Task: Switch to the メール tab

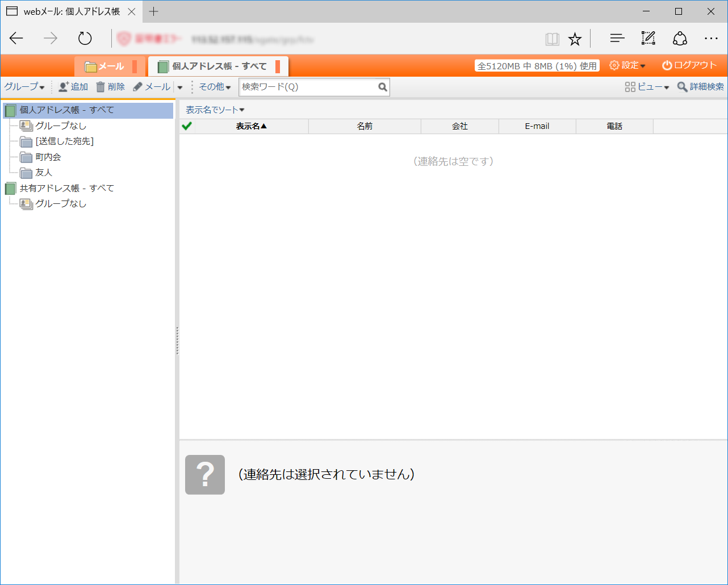Action: tap(106, 66)
